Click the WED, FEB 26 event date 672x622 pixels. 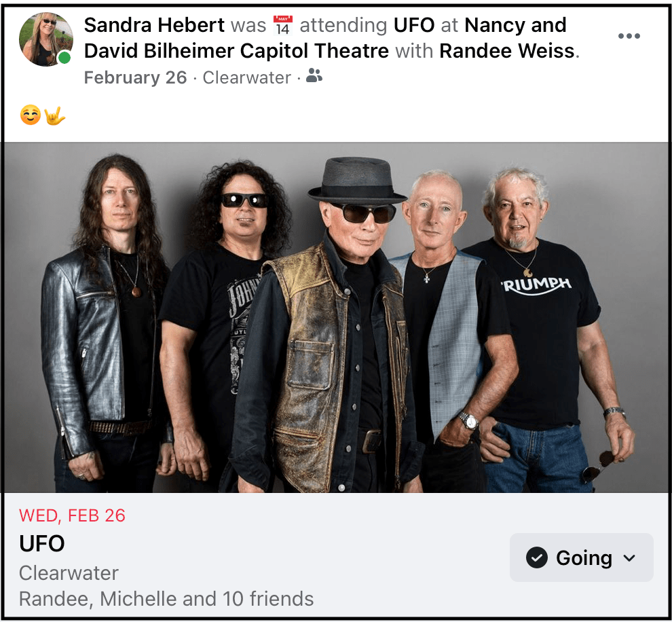coord(73,515)
